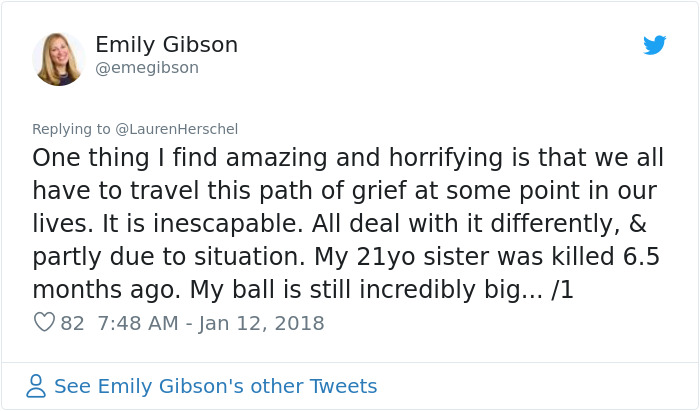This screenshot has height=411, width=700.
Task: Click the Emily Gibson display name
Action: pyautogui.click(x=166, y=45)
